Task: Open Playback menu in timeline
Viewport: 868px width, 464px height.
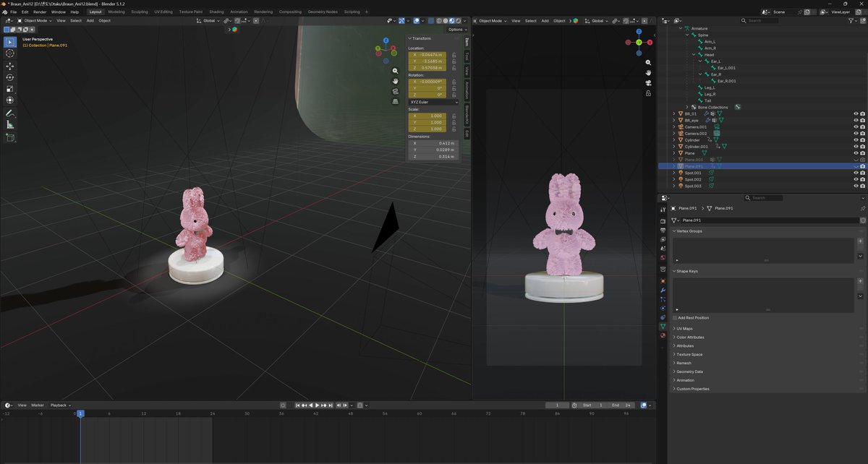Action: click(x=59, y=405)
